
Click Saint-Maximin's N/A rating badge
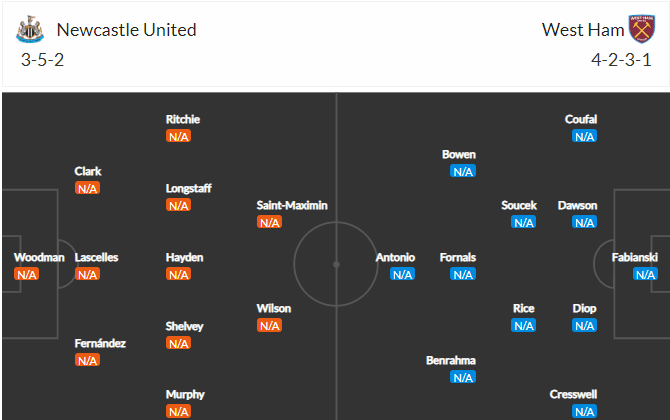point(270,223)
